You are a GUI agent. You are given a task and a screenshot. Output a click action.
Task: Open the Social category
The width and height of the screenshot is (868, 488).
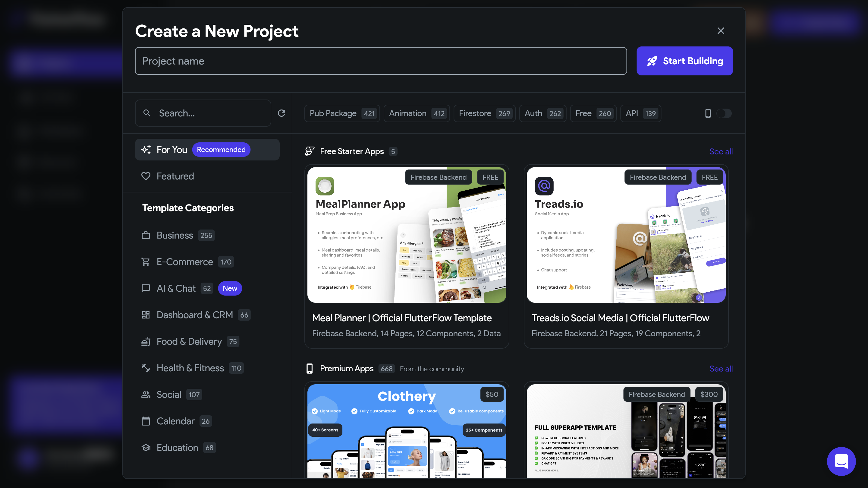[169, 395]
